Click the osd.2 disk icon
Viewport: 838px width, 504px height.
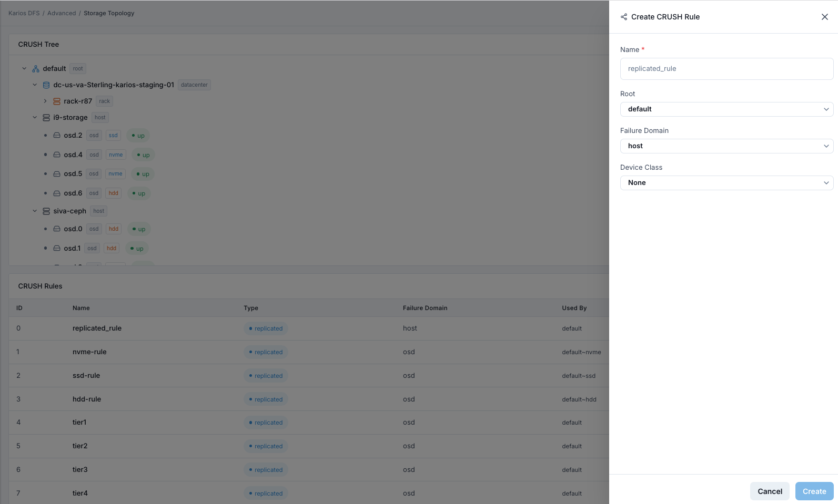pos(57,136)
